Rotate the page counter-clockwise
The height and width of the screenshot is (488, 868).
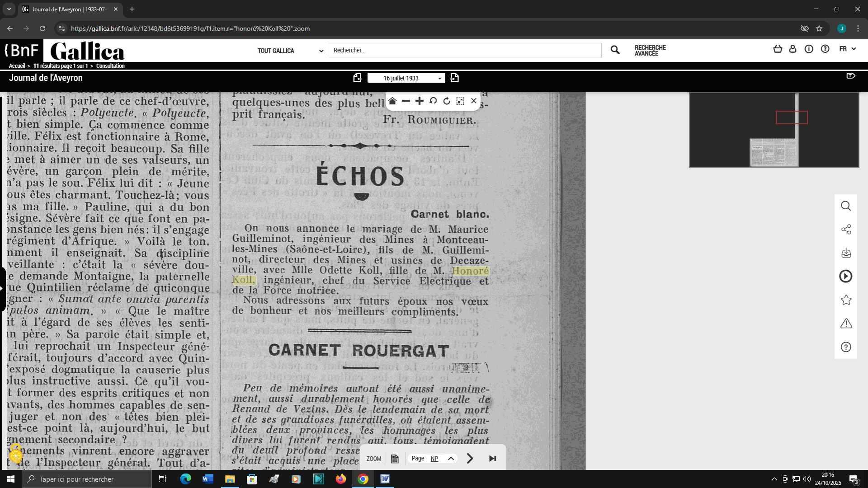[x=433, y=101]
